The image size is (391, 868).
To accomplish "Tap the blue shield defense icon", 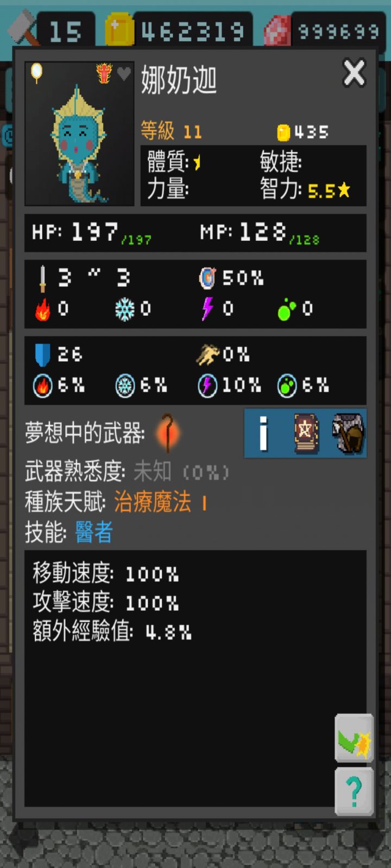I will 42,355.
